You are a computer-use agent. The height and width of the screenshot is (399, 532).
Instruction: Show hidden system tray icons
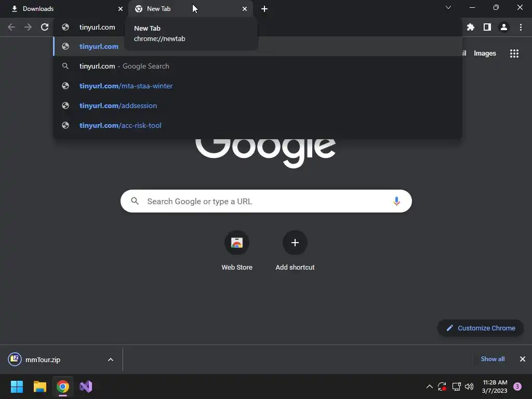[x=429, y=387]
